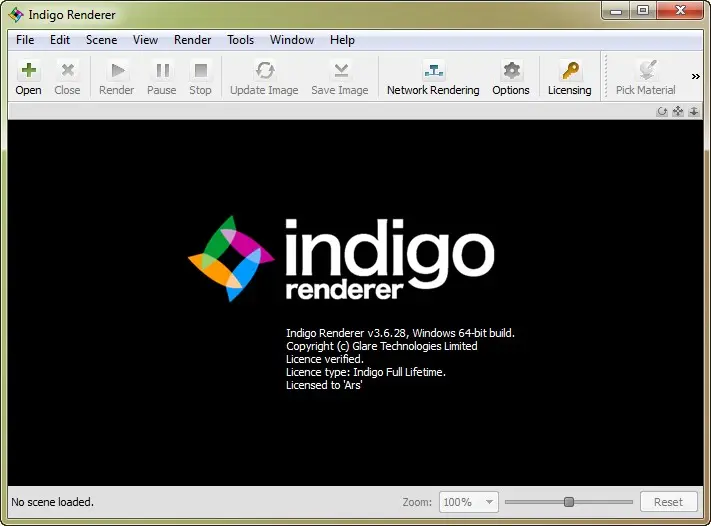Open the Render menu
This screenshot has height=526, width=711.
[x=192, y=40]
